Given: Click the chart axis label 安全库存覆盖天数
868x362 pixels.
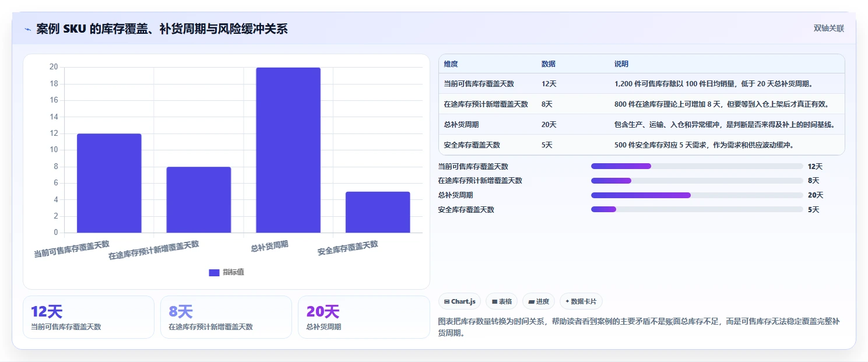Looking at the screenshot, I should pyautogui.click(x=348, y=248).
